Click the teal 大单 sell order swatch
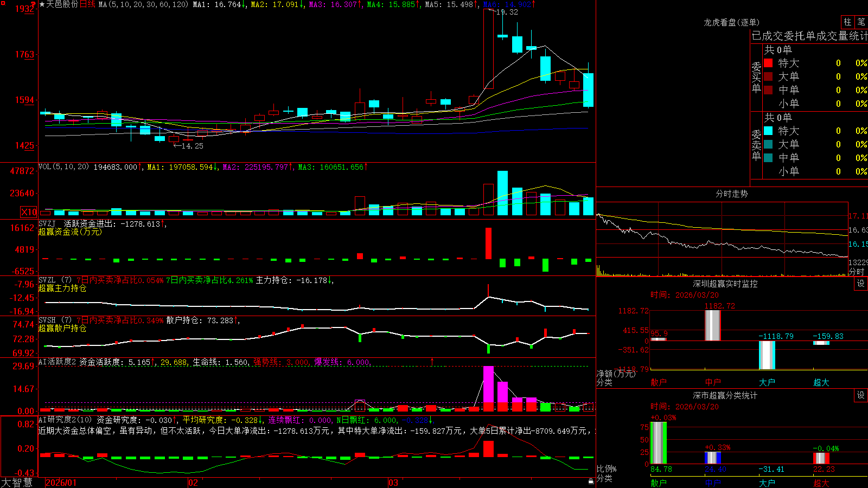This screenshot has height=488, width=868. pos(768,144)
